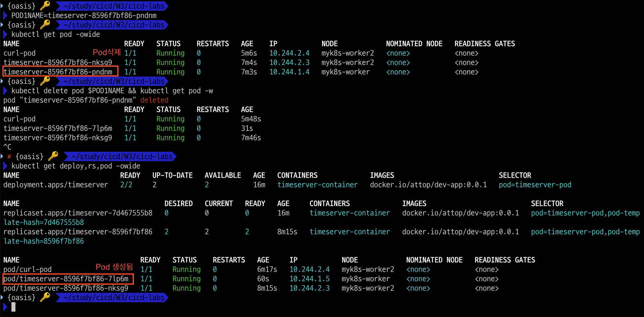644x317 pixels.
Task: Click the "POD1NAME=timeserver-8596f7bf86-pndnm" command
Action: click(84, 15)
